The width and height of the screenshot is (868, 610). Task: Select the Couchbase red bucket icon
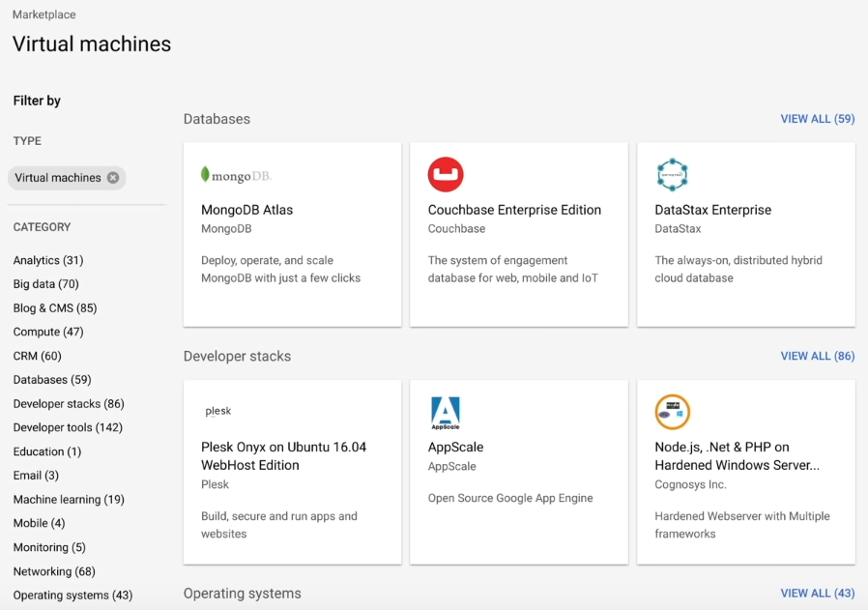tap(446, 174)
